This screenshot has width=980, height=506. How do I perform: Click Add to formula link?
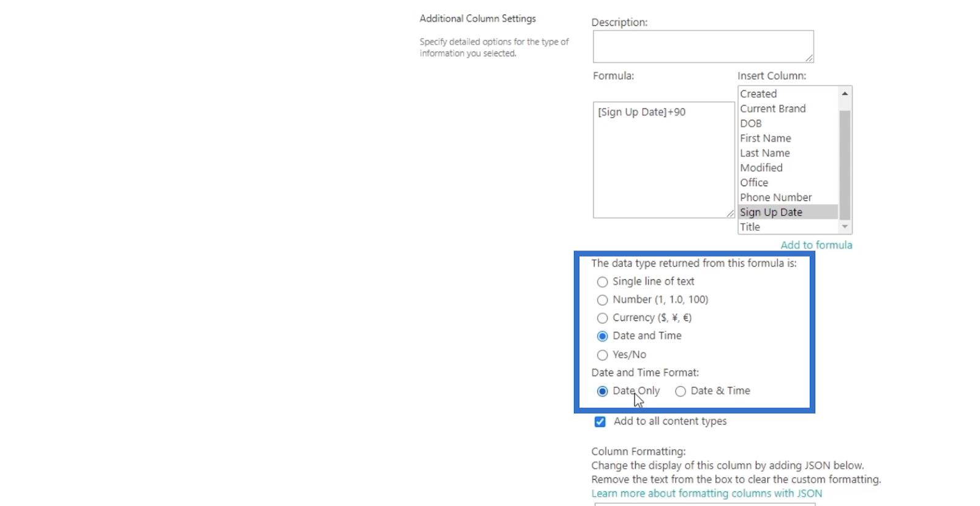816,245
